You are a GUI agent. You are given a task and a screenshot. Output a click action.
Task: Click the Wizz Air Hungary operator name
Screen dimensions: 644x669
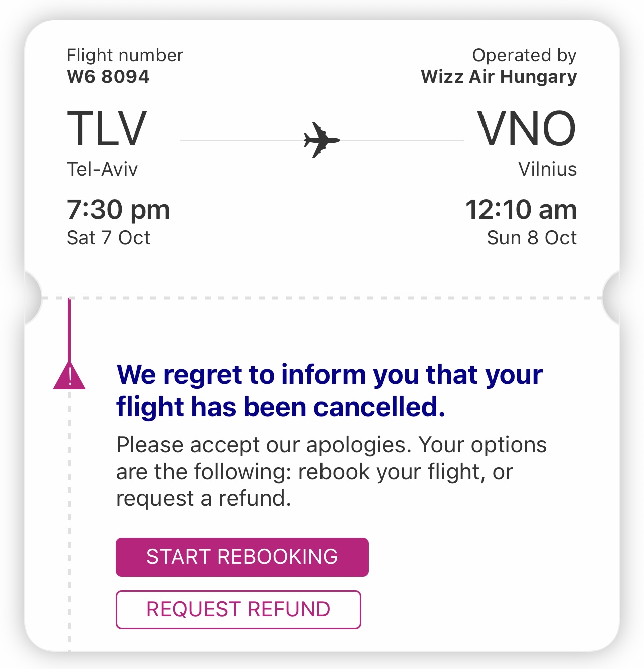pyautogui.click(x=499, y=77)
